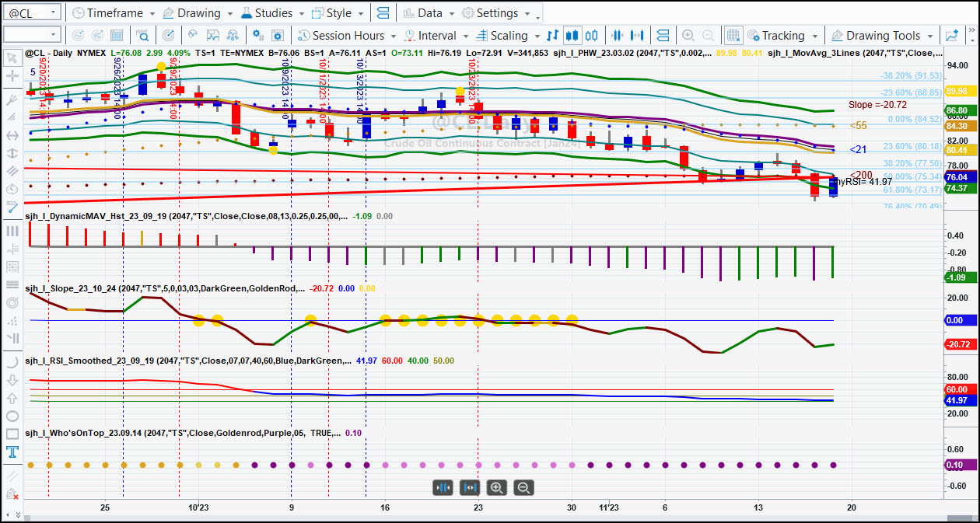Click the Slope =-20.72 chart annotation
Screen dimensions: 980x523
877,104
